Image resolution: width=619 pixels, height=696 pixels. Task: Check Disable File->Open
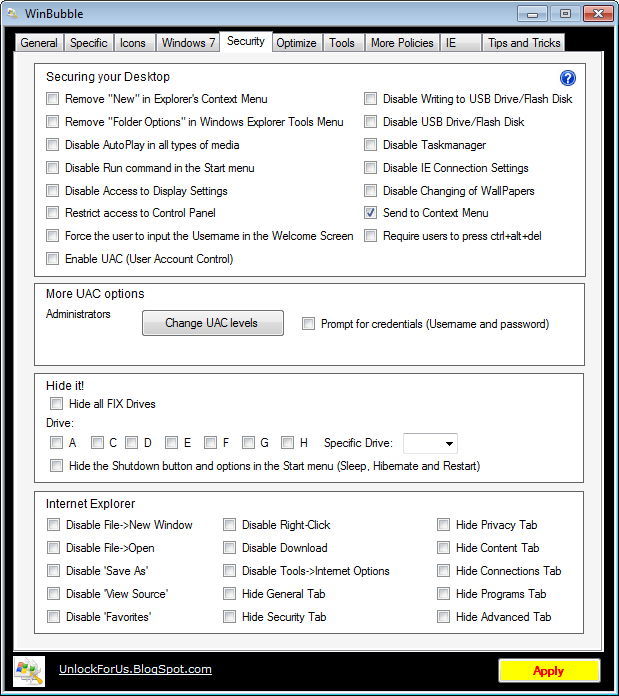pos(53,548)
